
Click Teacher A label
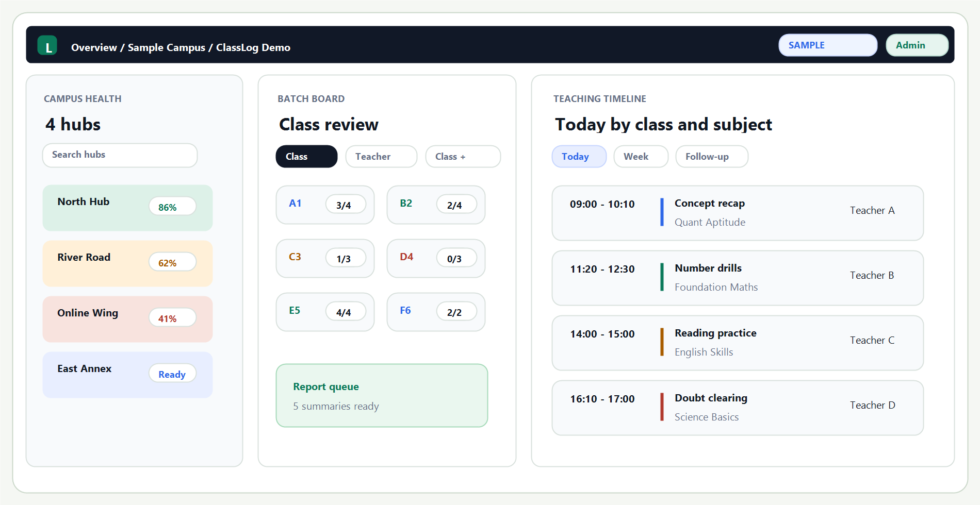(x=872, y=210)
